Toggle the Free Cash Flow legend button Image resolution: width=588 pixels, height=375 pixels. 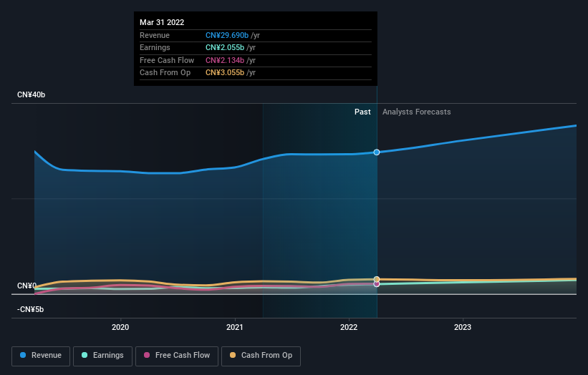pyautogui.click(x=177, y=356)
